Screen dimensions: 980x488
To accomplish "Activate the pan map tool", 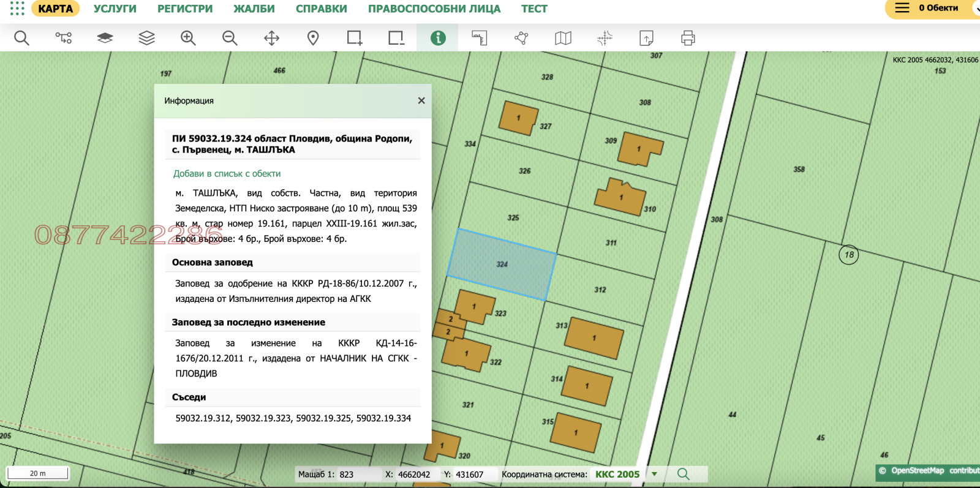I will tap(271, 38).
